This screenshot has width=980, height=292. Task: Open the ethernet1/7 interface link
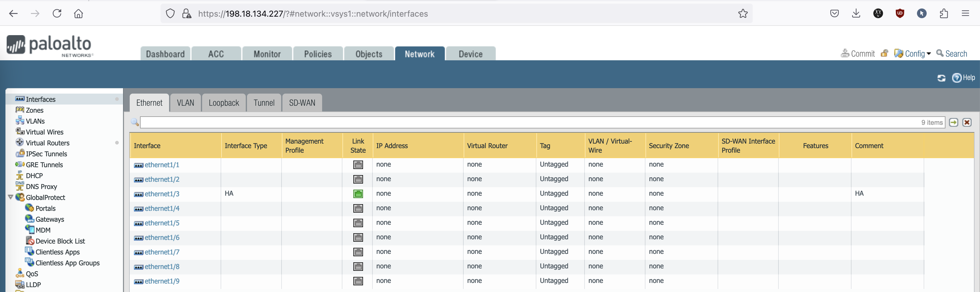coord(162,252)
